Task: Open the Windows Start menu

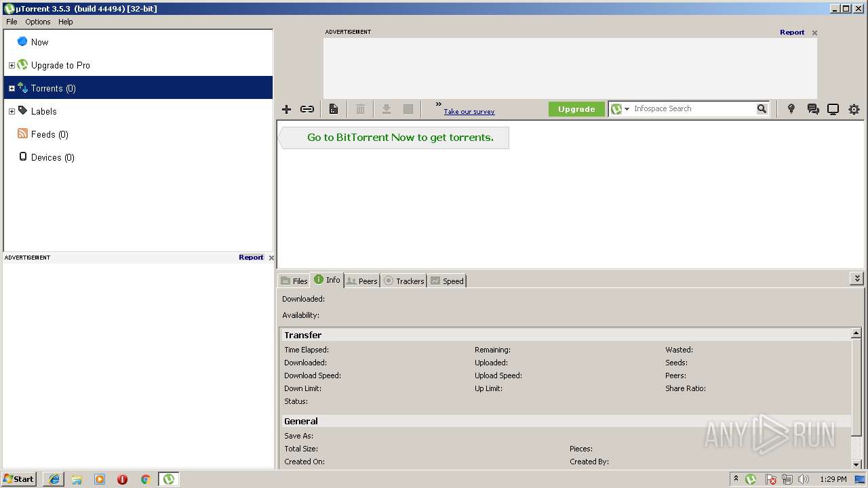Action: coord(19,479)
